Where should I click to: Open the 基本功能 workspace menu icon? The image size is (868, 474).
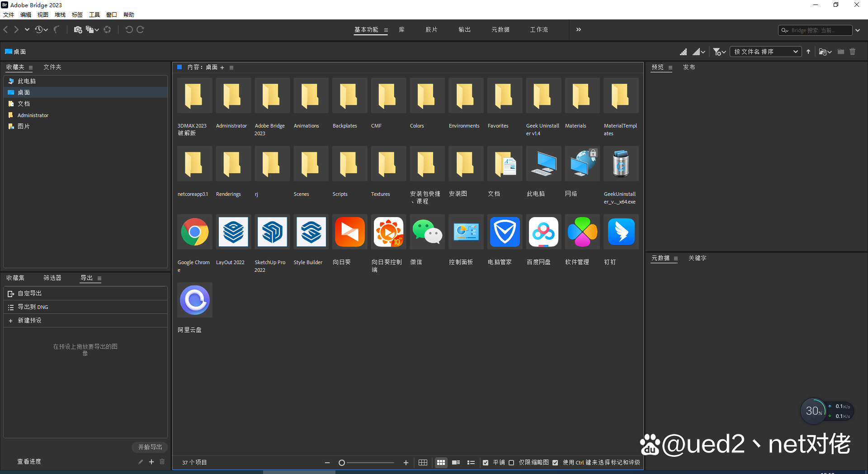386,30
